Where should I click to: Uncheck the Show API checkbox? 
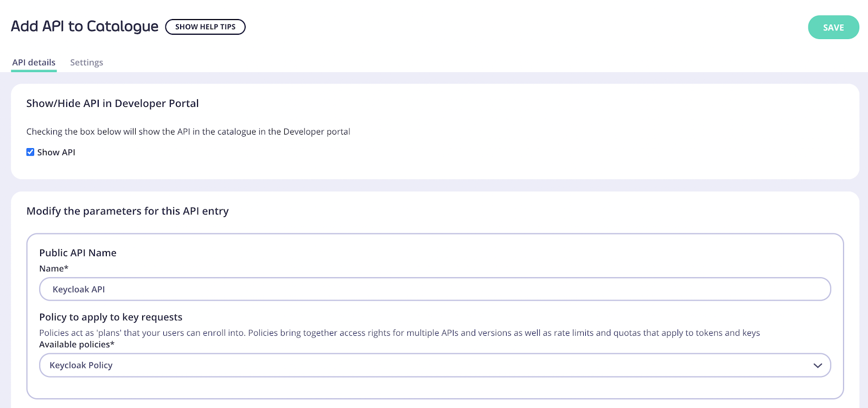(30, 152)
